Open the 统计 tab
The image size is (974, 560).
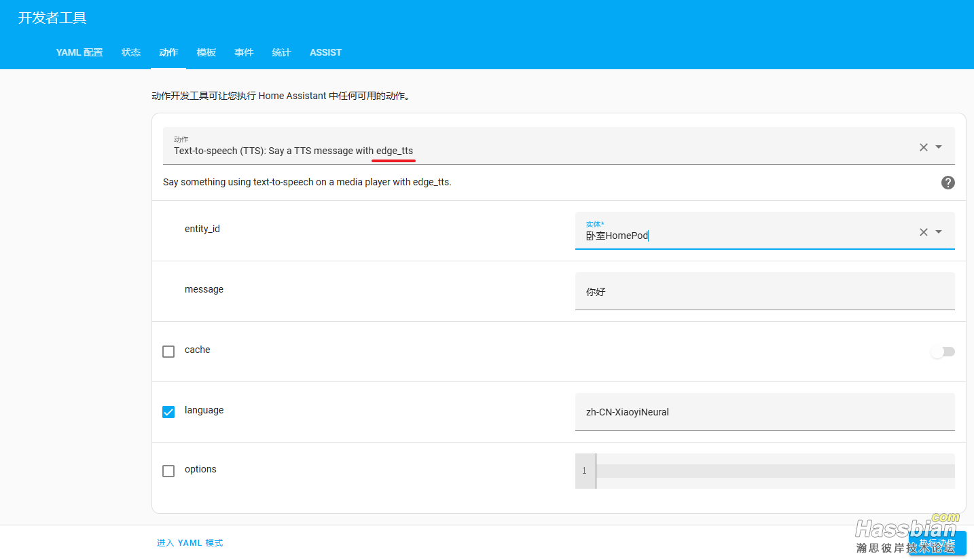[281, 52]
